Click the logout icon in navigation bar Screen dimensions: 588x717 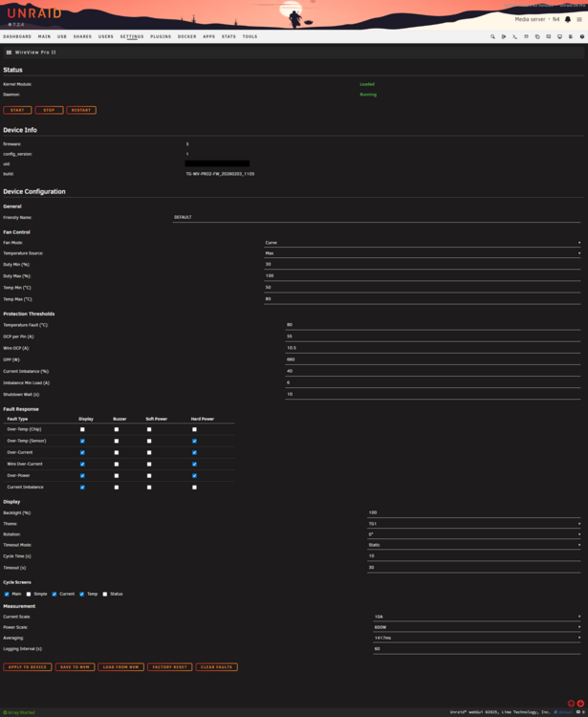[x=504, y=36]
